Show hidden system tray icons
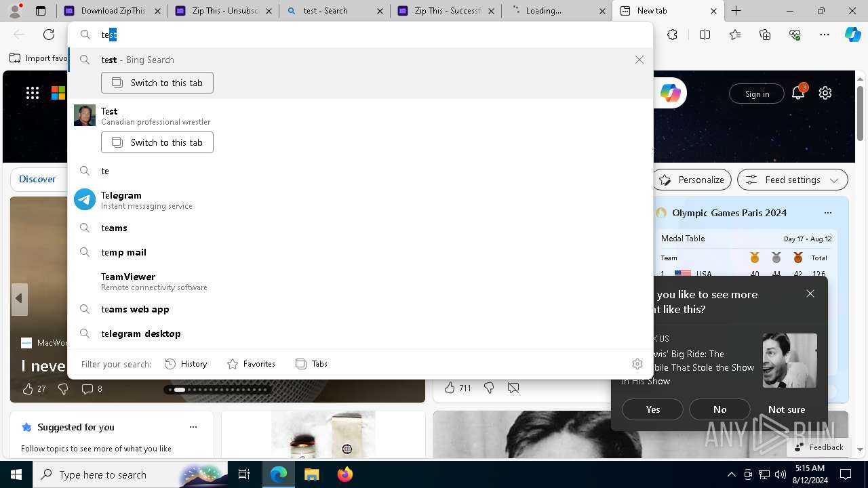This screenshot has width=868, height=488. pos(731,474)
